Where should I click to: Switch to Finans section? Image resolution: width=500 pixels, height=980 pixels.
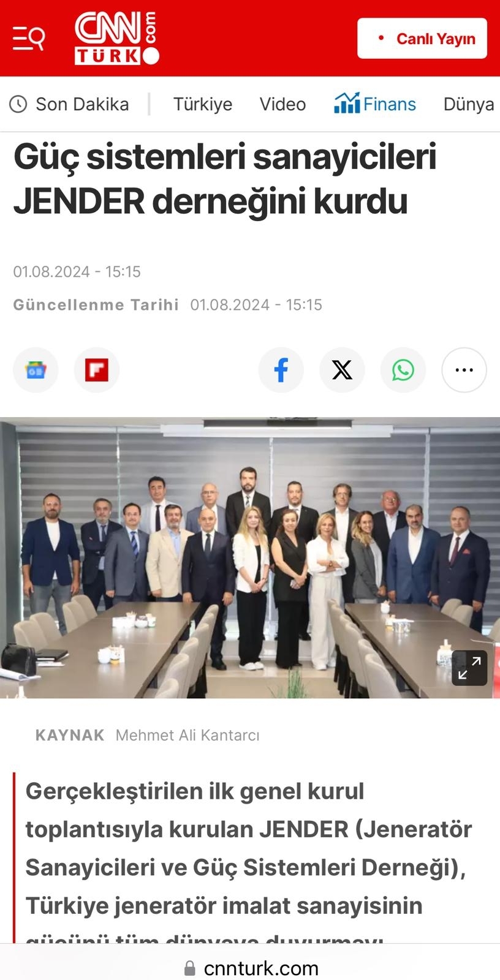(x=375, y=104)
